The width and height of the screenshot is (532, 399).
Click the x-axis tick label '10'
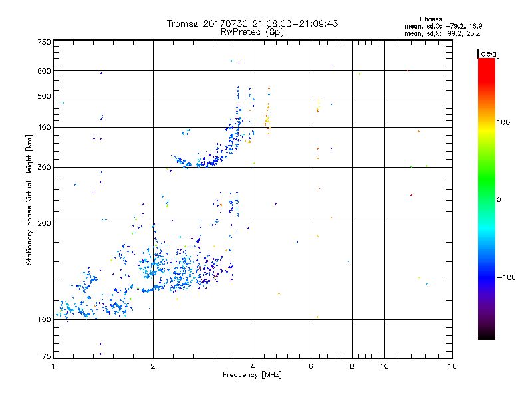(384, 366)
